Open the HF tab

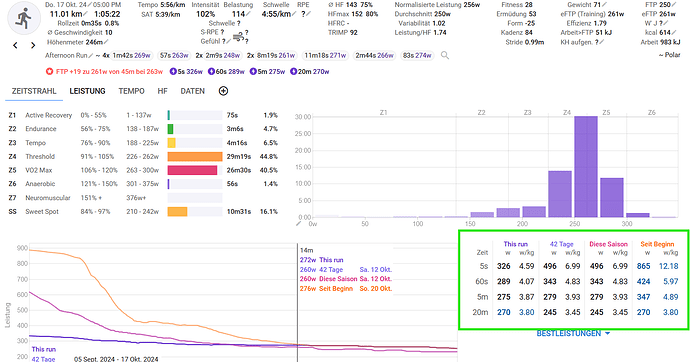(x=162, y=91)
